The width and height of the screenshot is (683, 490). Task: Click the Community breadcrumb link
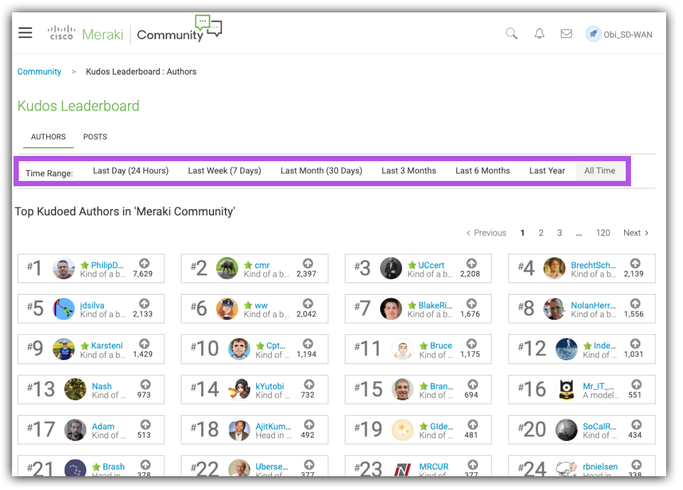click(39, 72)
